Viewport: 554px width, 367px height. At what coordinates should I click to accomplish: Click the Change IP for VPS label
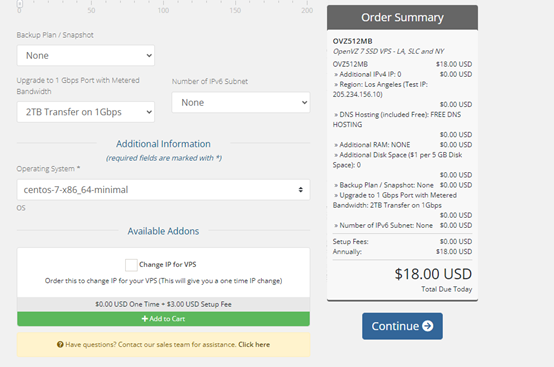point(167,265)
